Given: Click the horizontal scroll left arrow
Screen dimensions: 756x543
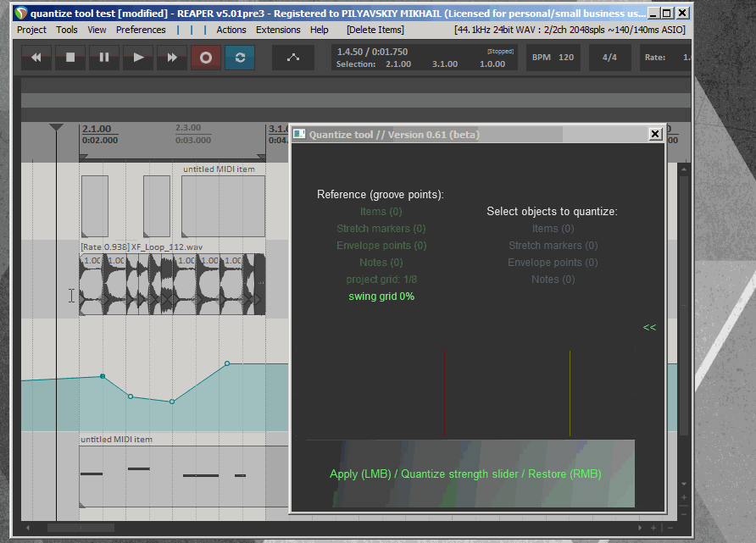Looking at the screenshot, I should click(27, 528).
